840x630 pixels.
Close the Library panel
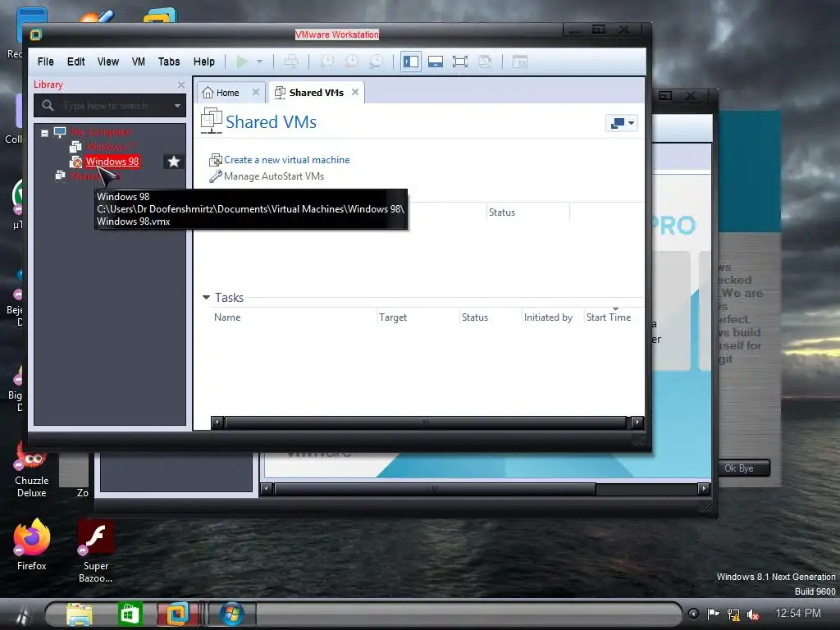(x=181, y=85)
